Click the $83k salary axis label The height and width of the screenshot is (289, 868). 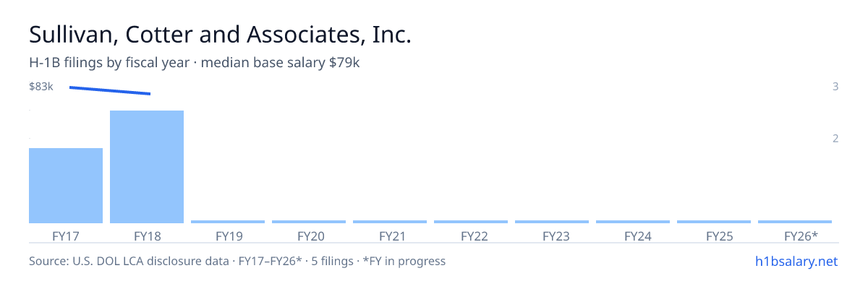(x=41, y=87)
